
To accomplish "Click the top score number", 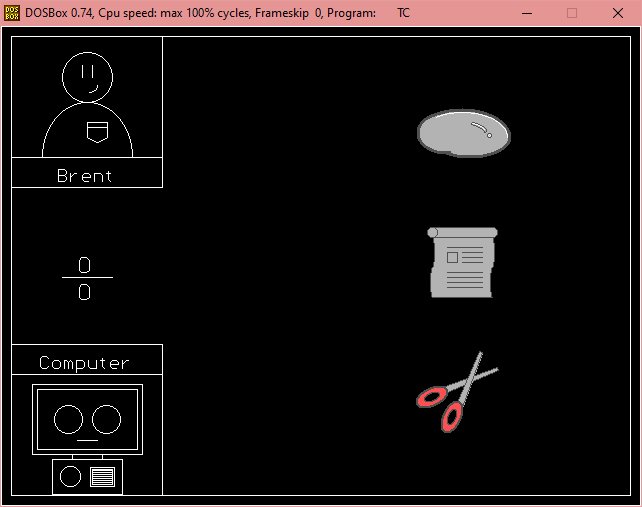I will point(85,265).
